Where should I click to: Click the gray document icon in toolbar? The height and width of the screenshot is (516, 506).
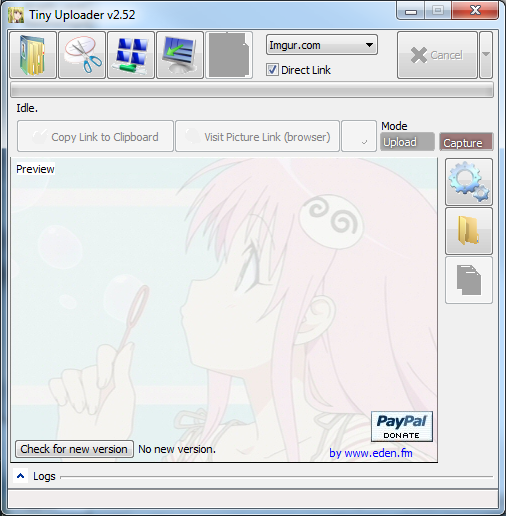click(229, 55)
